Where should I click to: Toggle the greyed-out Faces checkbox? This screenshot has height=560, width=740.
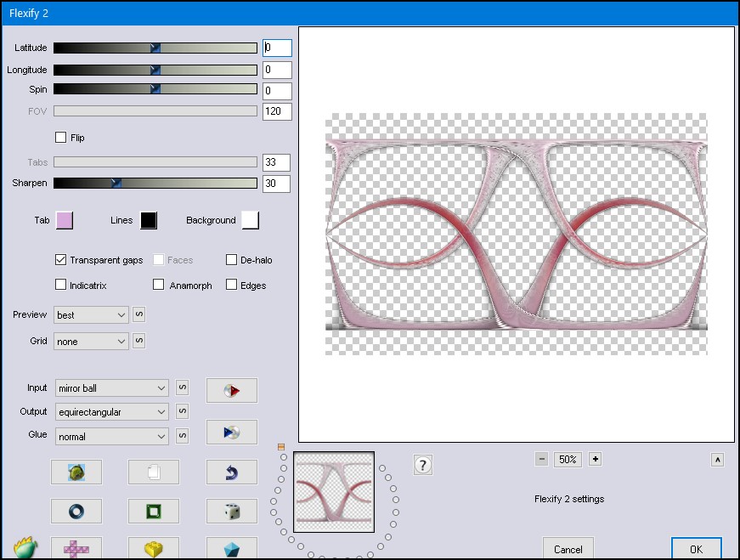coord(159,260)
